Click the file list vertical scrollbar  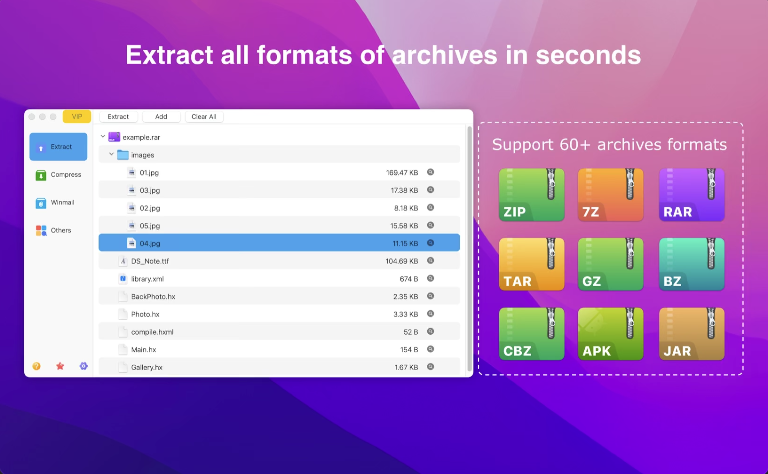[x=469, y=249]
